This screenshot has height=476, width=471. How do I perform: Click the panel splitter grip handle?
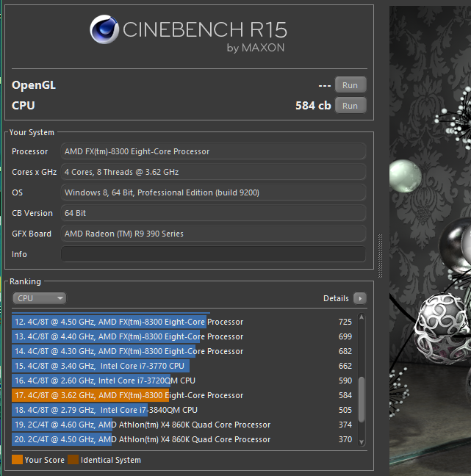pyautogui.click(x=380, y=256)
